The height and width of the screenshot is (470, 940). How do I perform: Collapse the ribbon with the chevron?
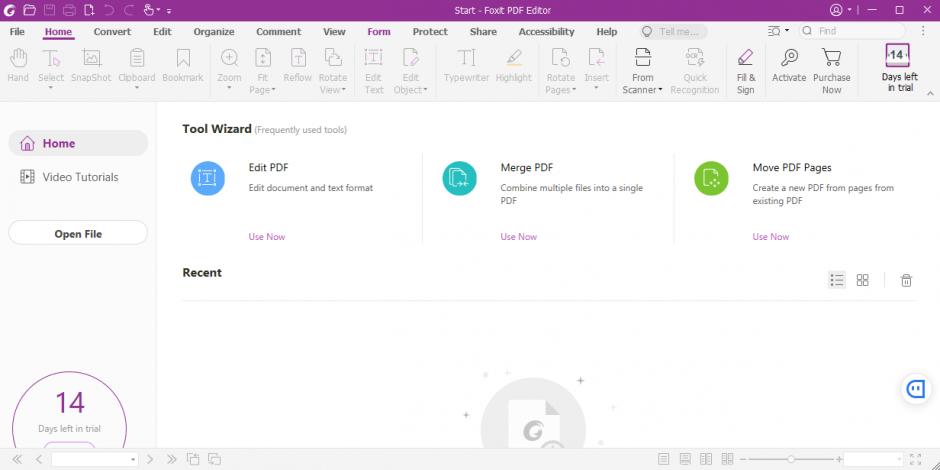point(930,94)
